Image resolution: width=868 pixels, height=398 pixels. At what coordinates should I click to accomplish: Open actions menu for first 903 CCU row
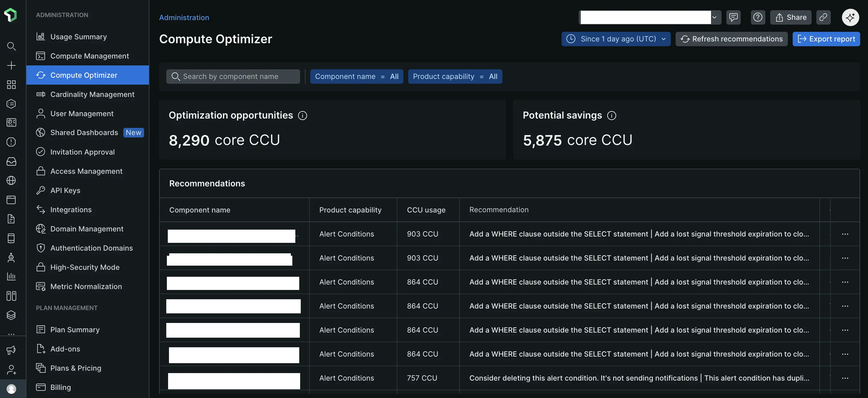845,234
